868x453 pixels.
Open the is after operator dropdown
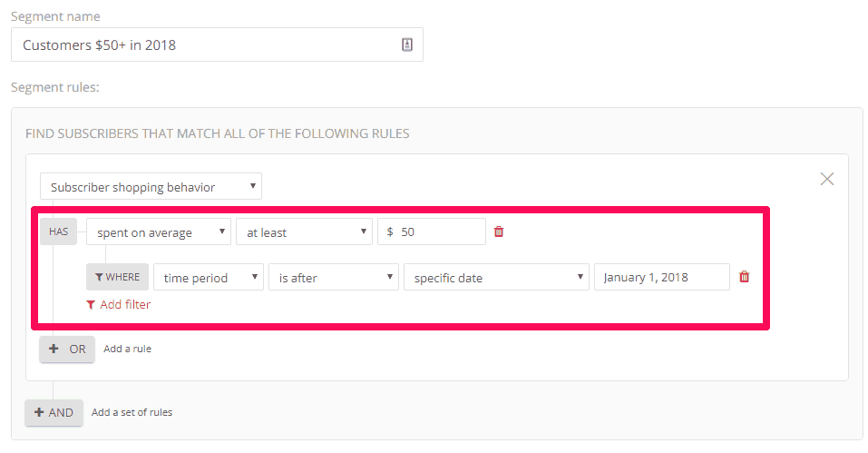pyautogui.click(x=333, y=277)
